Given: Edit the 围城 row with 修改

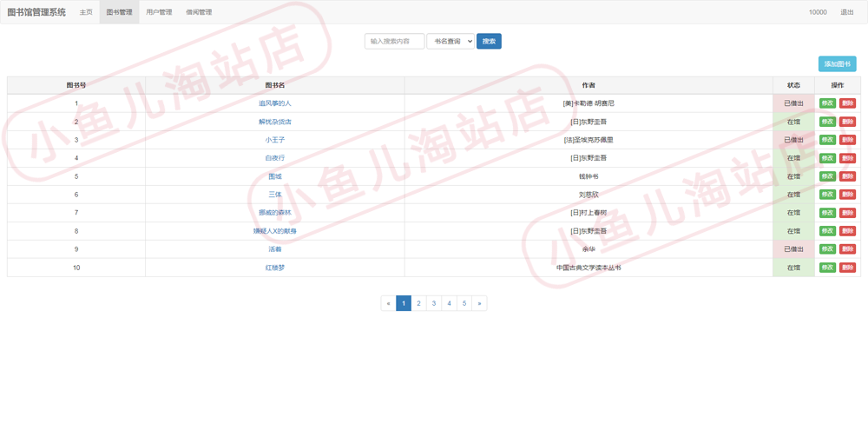Looking at the screenshot, I should [x=827, y=176].
